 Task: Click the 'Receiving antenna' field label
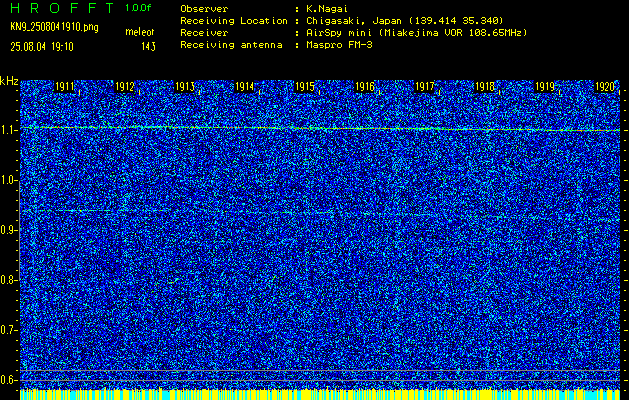pos(231,45)
